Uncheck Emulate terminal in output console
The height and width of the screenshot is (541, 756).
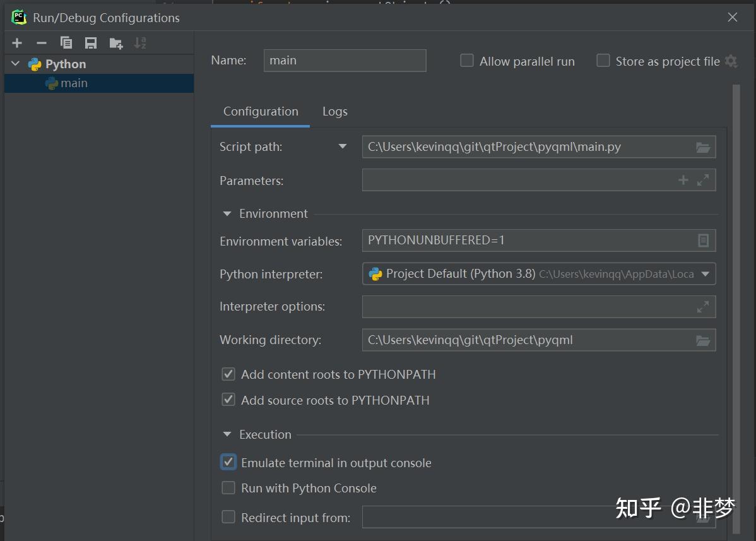pyautogui.click(x=228, y=462)
